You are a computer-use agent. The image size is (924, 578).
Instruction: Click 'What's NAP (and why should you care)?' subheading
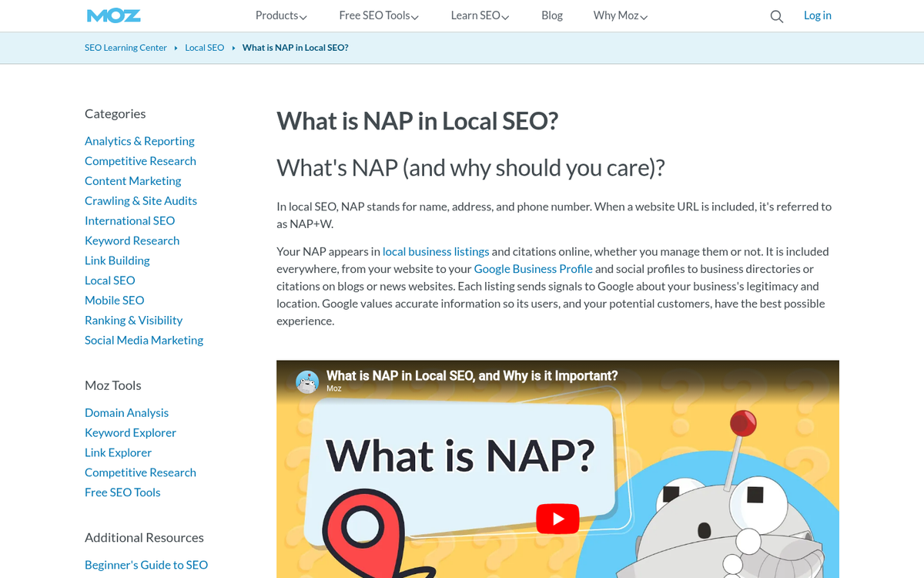point(470,168)
